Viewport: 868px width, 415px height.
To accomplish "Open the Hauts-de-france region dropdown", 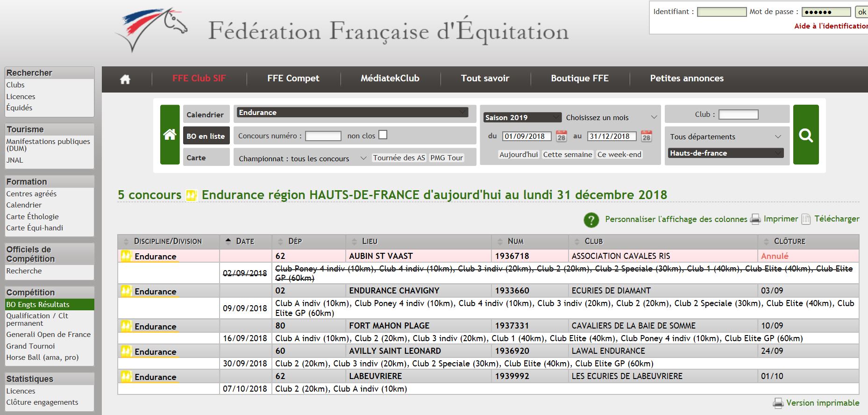I will (x=726, y=153).
